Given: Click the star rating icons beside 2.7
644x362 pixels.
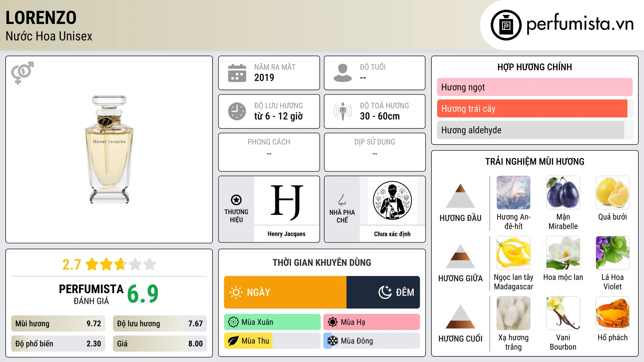Looking at the screenshot, I should pyautogui.click(x=121, y=264).
